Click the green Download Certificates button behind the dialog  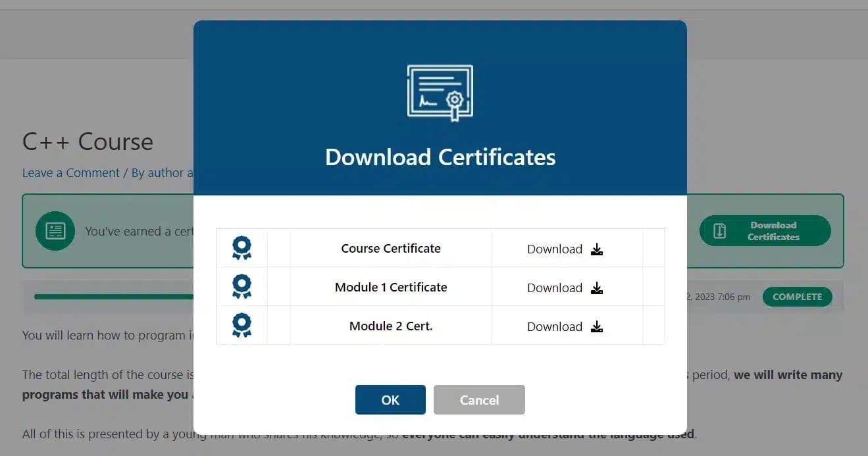click(765, 231)
